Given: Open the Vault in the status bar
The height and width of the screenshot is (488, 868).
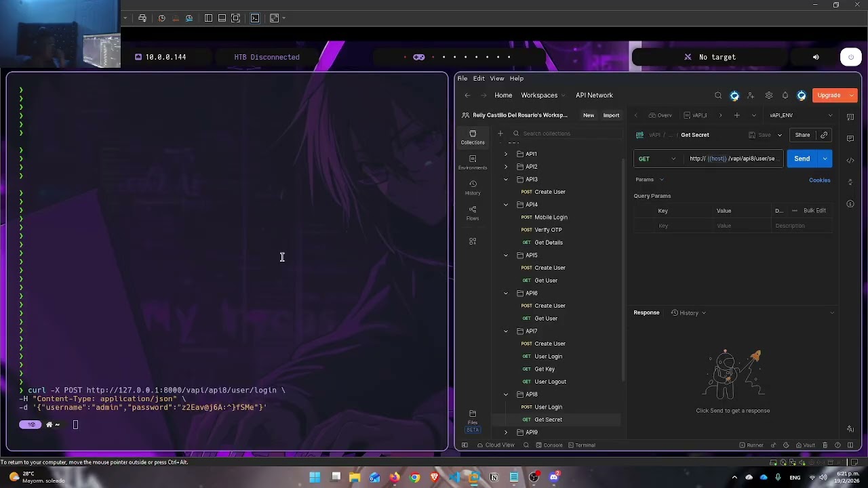Looking at the screenshot, I should point(805,445).
